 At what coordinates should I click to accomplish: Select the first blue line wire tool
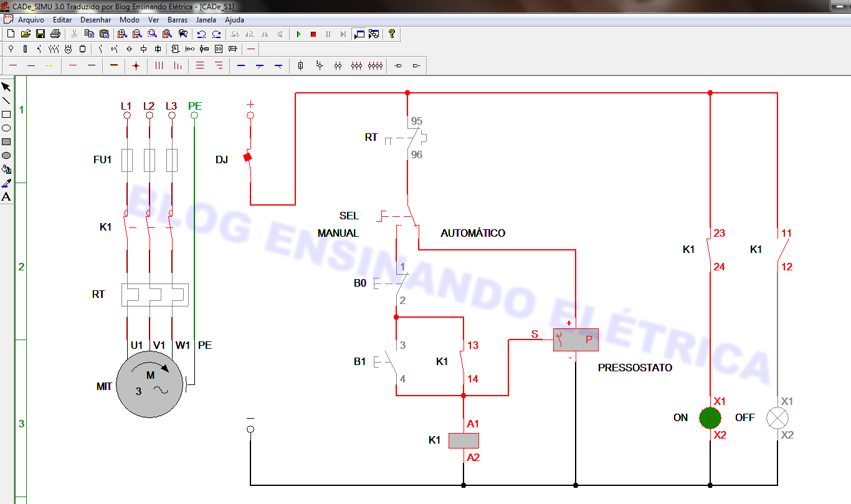pos(241,65)
